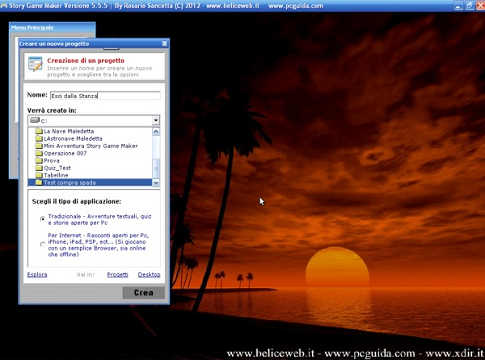Choose the Tradizionale application type radio
Image resolution: width=485 pixels, height=360 pixels.
point(42,219)
